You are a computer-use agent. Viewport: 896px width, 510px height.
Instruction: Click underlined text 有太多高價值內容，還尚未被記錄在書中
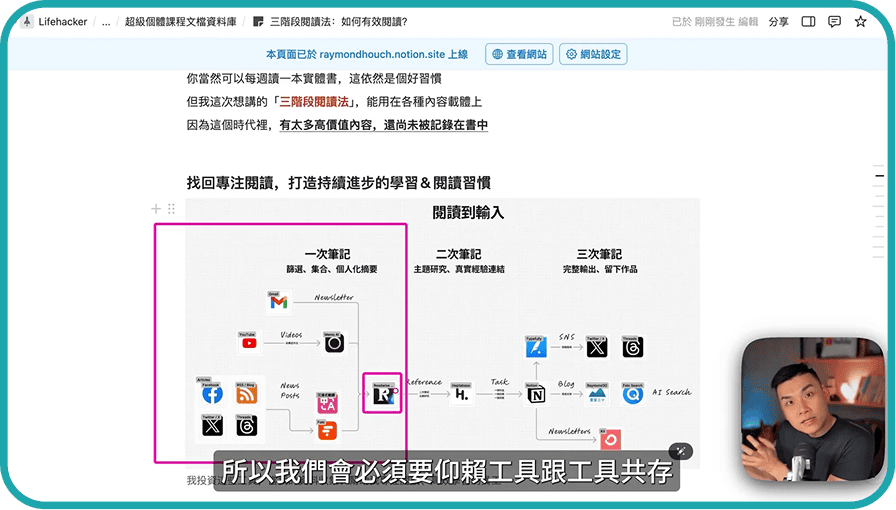click(383, 125)
